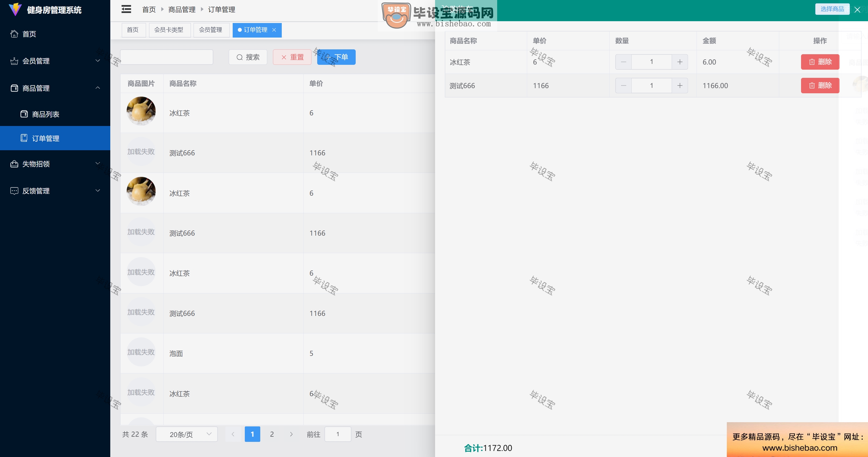
Task: Toggle the sidebar collapse hamburger icon
Action: (x=126, y=9)
